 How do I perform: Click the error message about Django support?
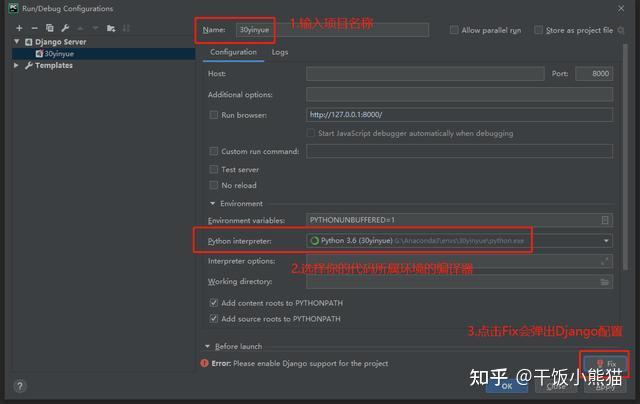tap(300, 363)
